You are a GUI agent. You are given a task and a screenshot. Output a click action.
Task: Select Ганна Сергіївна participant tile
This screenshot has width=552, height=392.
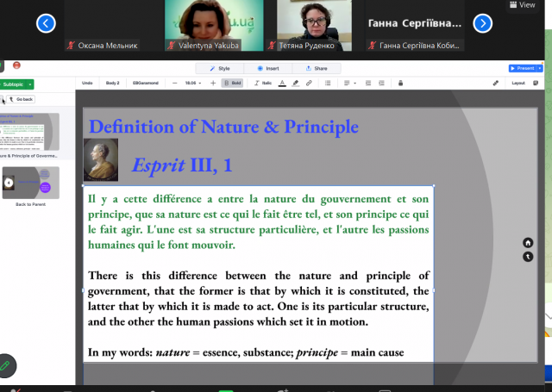(x=415, y=25)
